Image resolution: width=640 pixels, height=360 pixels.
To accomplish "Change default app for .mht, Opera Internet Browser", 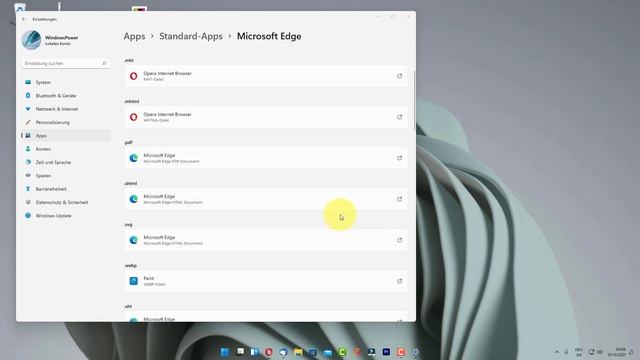I will (x=266, y=76).
